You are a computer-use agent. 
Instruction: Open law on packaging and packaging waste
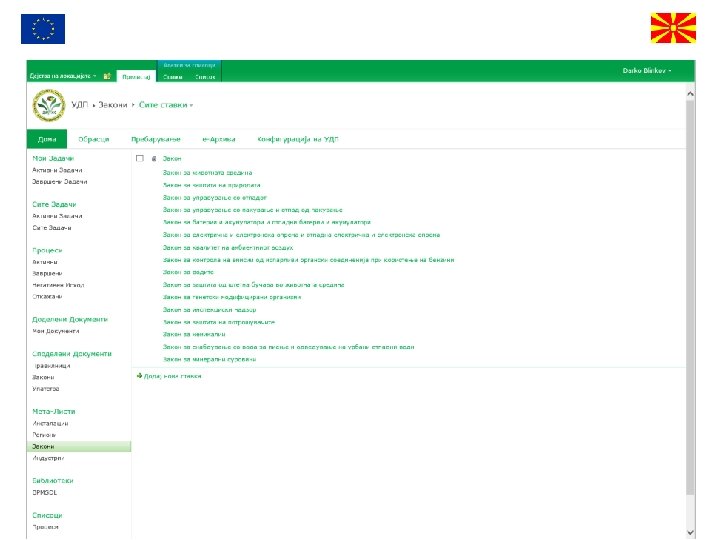click(x=253, y=210)
